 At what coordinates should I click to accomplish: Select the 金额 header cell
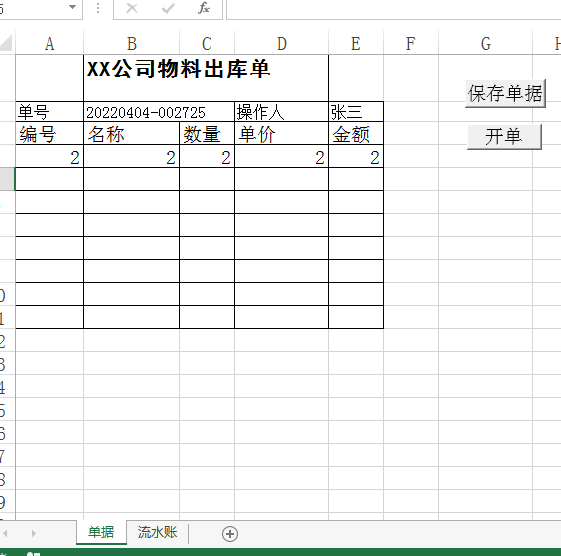[356, 133]
